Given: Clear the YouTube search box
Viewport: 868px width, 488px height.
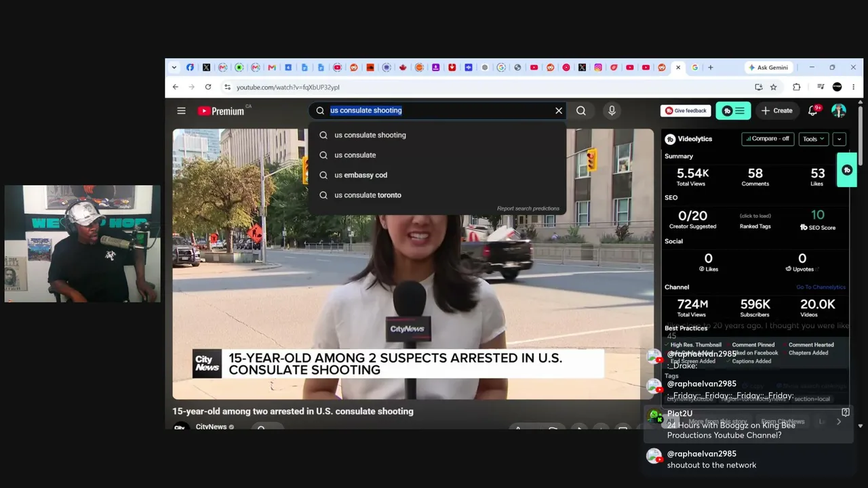Looking at the screenshot, I should 559,110.
